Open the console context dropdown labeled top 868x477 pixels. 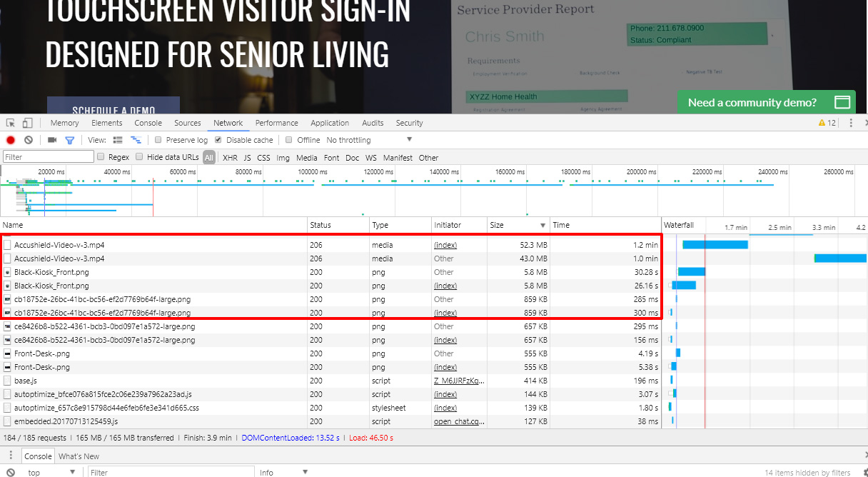[51, 472]
